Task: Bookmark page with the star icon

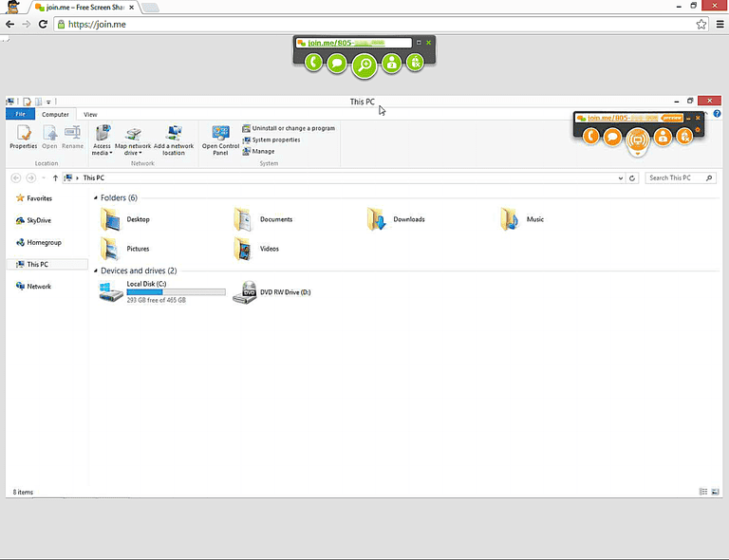Action: [701, 24]
